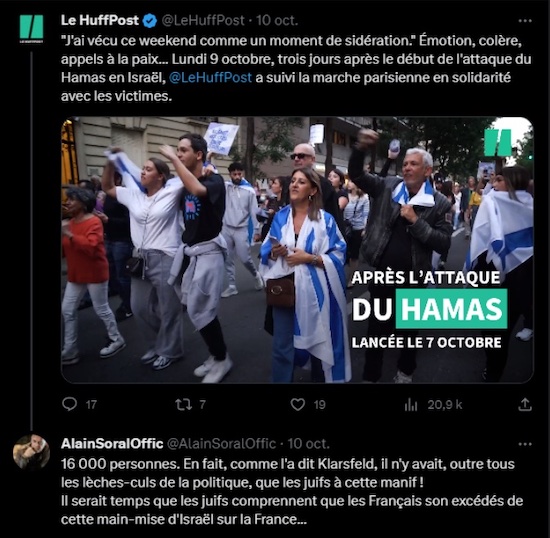This screenshot has height=538, width=550.
Task: Click the HuffPost logo watermark in the video
Action: [498, 142]
